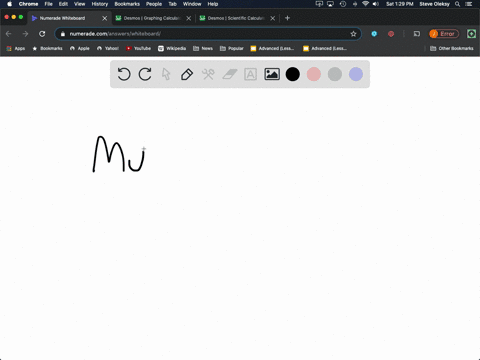Close the Desmos Graphing Calculator tab
Image resolution: width=480 pixels, height=360 pixels.
click(189, 18)
